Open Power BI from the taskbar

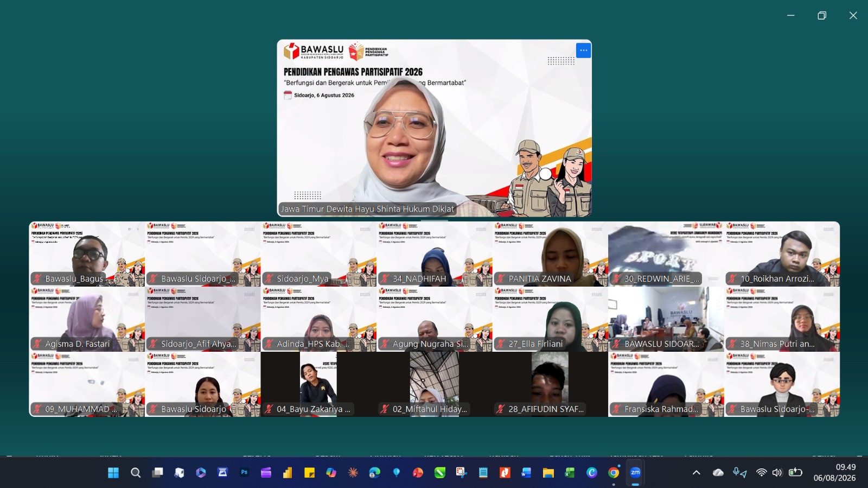pos(288,473)
